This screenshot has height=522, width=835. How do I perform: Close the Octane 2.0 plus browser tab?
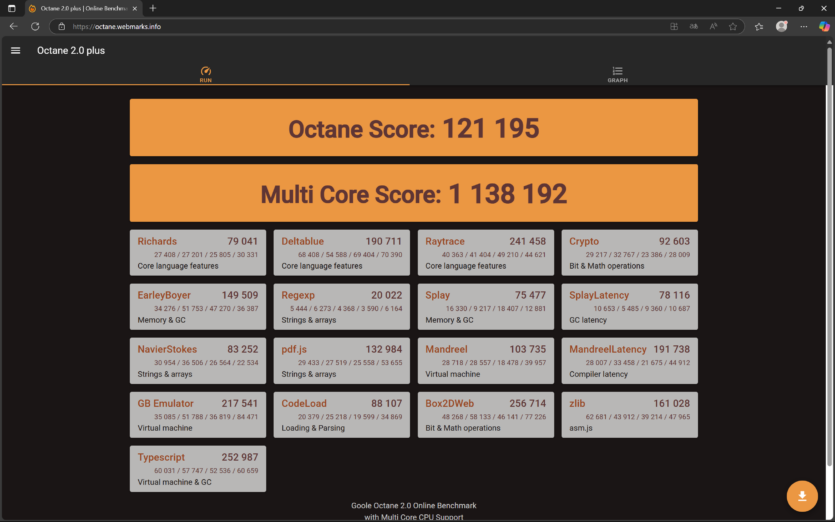(135, 9)
